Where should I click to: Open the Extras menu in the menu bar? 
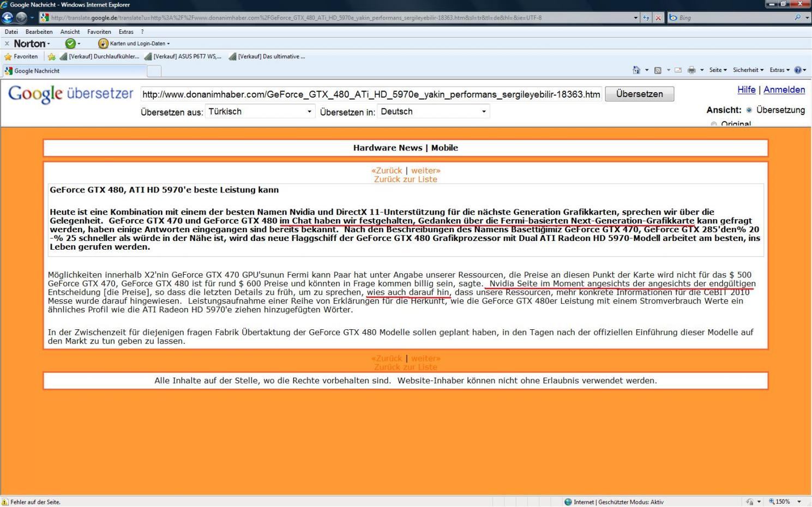click(126, 32)
